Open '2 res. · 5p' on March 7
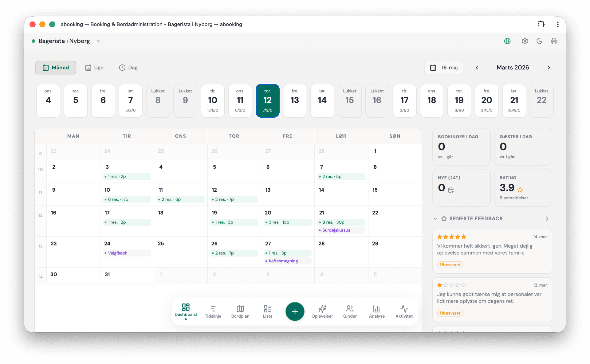This screenshot has height=364, width=590. click(341, 176)
